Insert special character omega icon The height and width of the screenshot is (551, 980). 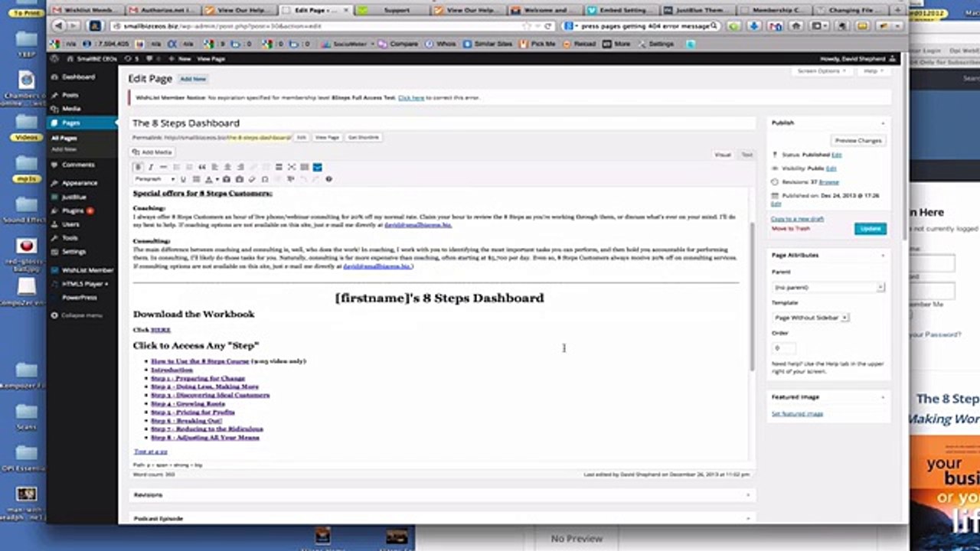click(x=265, y=179)
